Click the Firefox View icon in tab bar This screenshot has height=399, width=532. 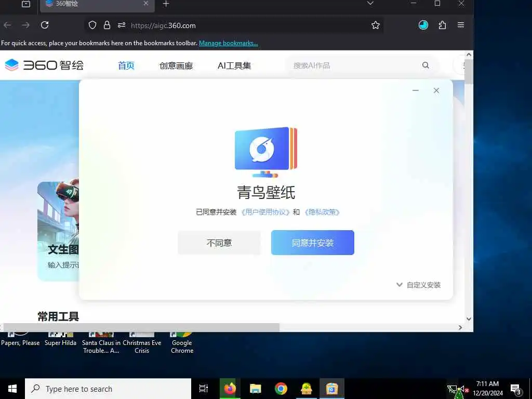[x=26, y=4]
